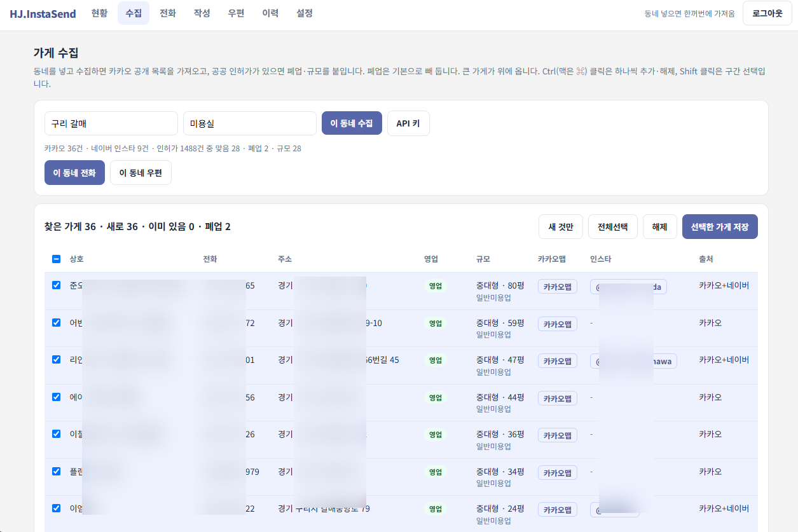Click 영업 status badge in 44평 row

436,397
